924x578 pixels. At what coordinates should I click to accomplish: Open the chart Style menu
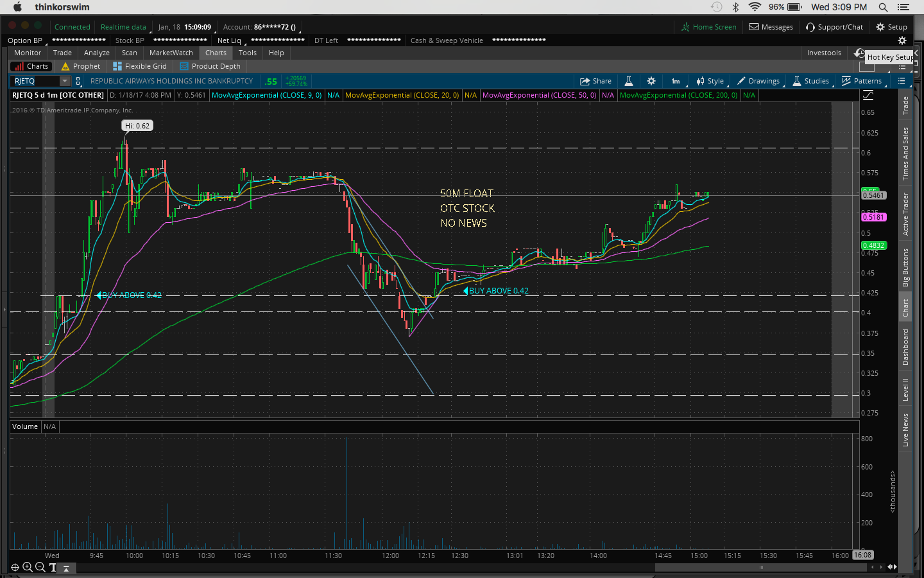[x=710, y=81]
